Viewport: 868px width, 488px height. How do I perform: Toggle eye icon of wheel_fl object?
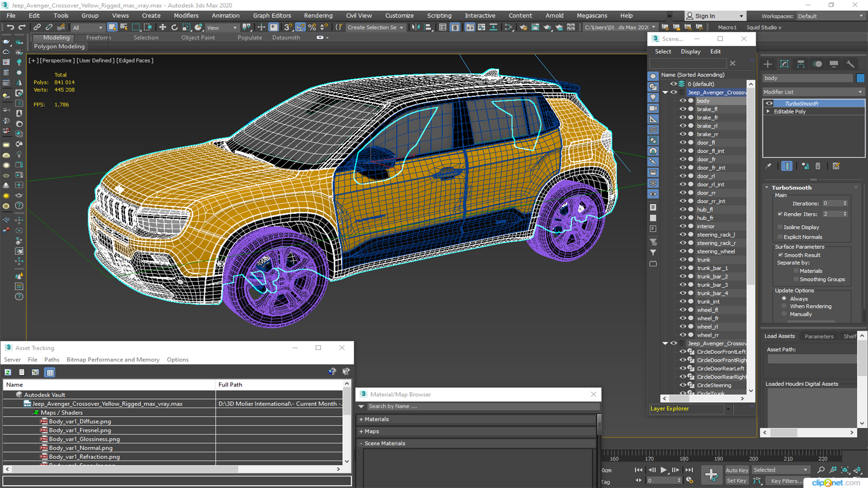[x=683, y=310]
